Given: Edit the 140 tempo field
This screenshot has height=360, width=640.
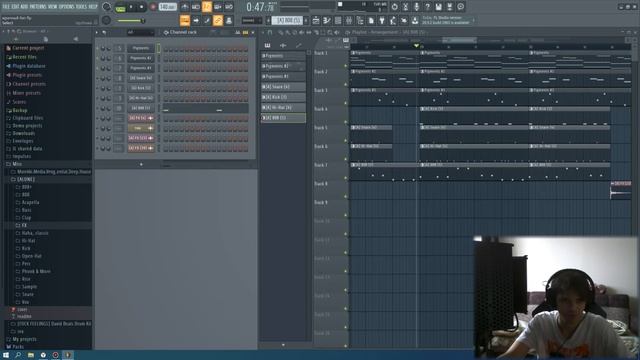Looking at the screenshot, I should 167,7.
